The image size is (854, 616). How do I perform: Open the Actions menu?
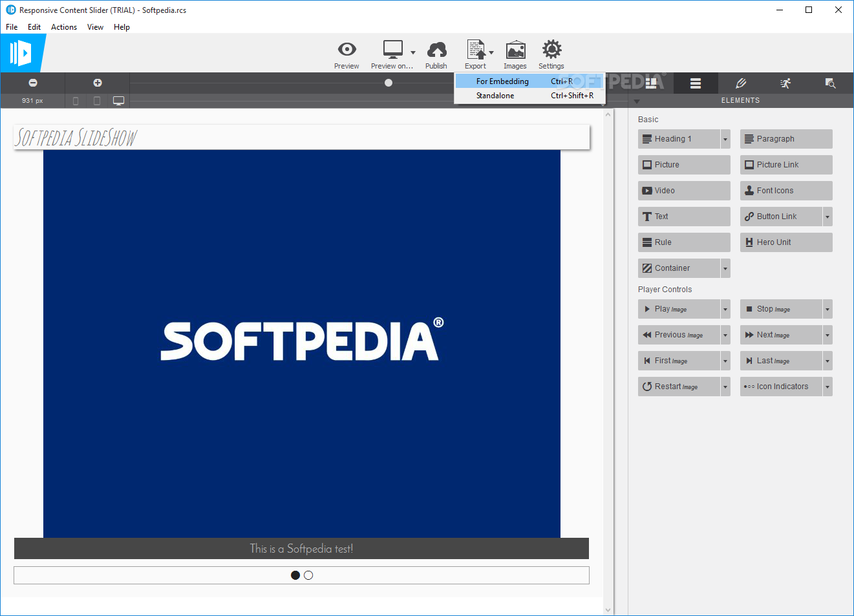click(64, 27)
